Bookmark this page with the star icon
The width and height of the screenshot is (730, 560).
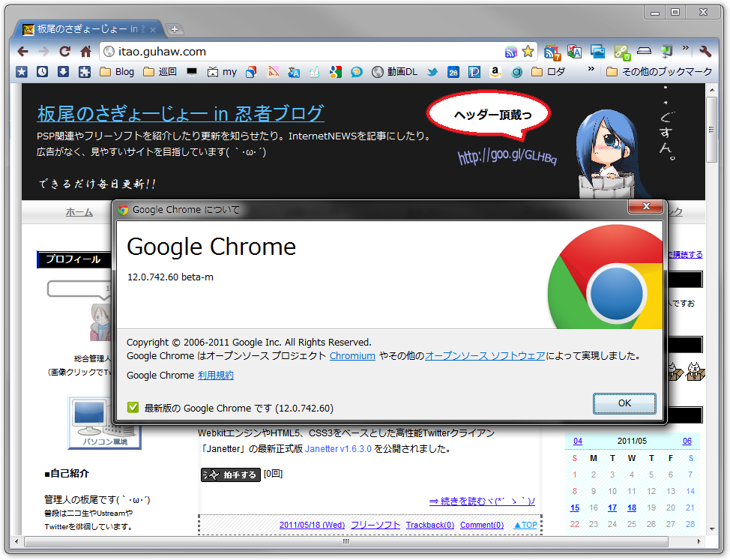[528, 51]
